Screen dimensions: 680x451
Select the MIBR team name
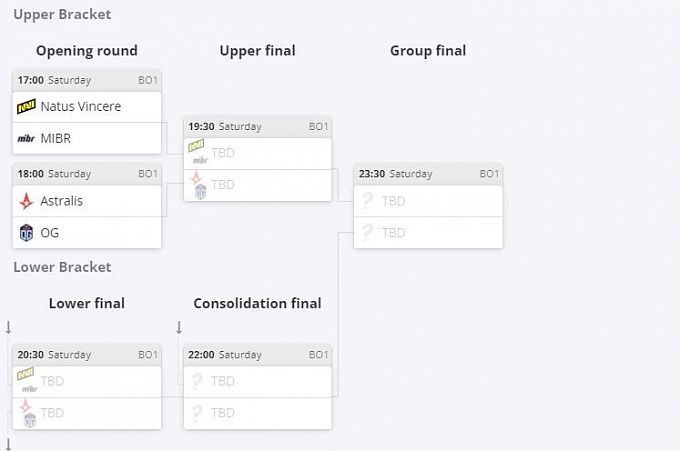pyautogui.click(x=56, y=138)
